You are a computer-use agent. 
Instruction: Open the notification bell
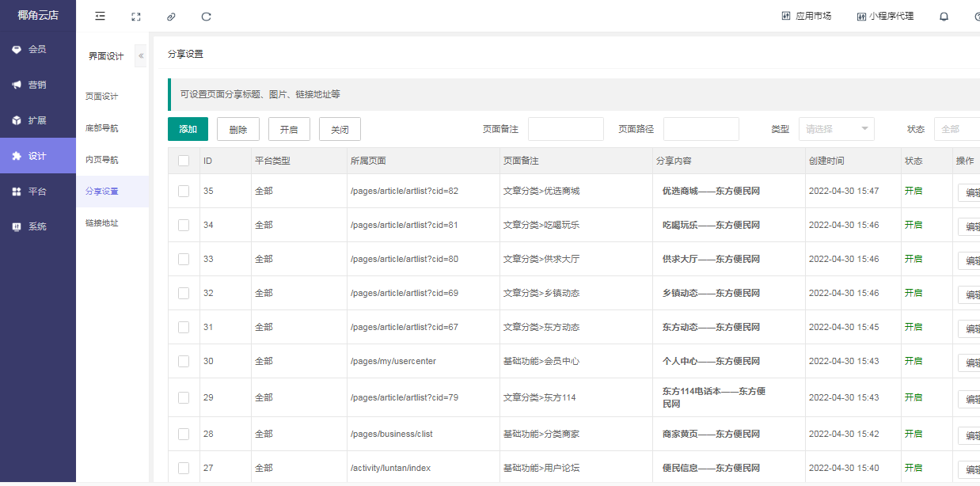(944, 16)
